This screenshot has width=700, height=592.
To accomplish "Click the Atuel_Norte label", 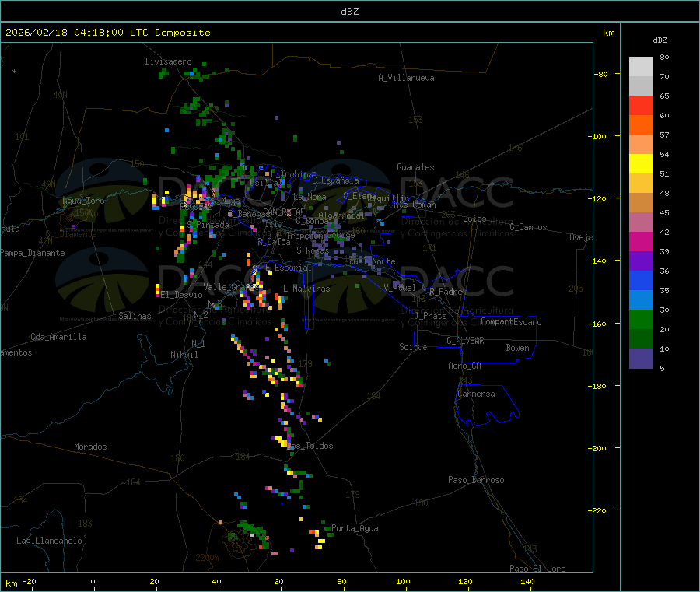I will (x=369, y=261).
